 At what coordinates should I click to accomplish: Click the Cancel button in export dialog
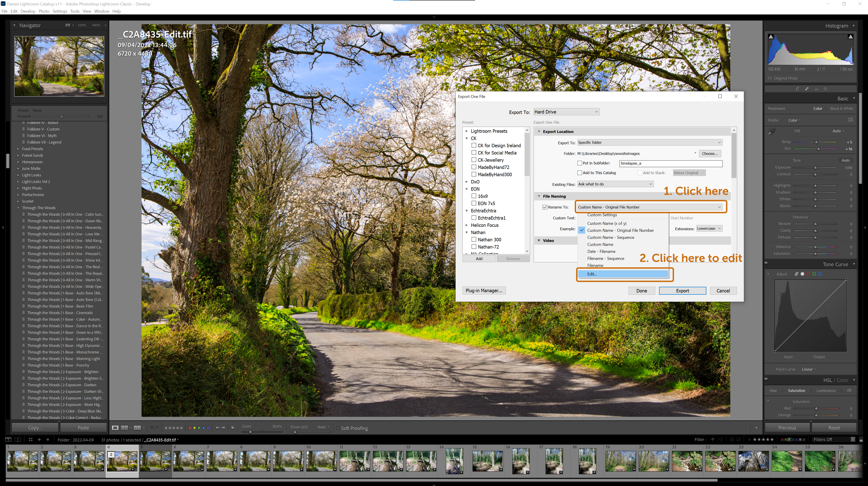pos(723,291)
